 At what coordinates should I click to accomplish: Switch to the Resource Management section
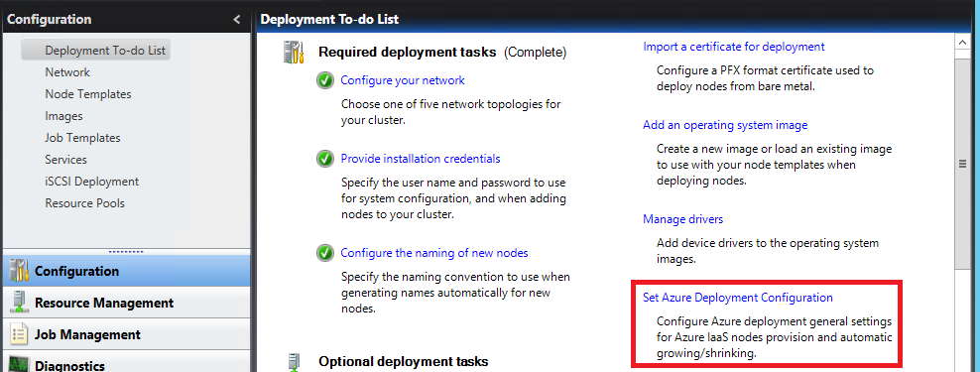click(126, 303)
